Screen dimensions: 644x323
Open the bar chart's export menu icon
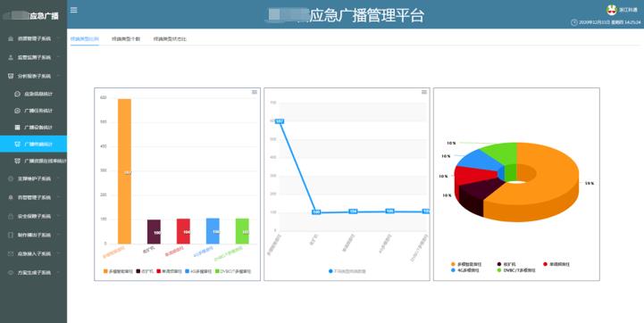(x=255, y=92)
